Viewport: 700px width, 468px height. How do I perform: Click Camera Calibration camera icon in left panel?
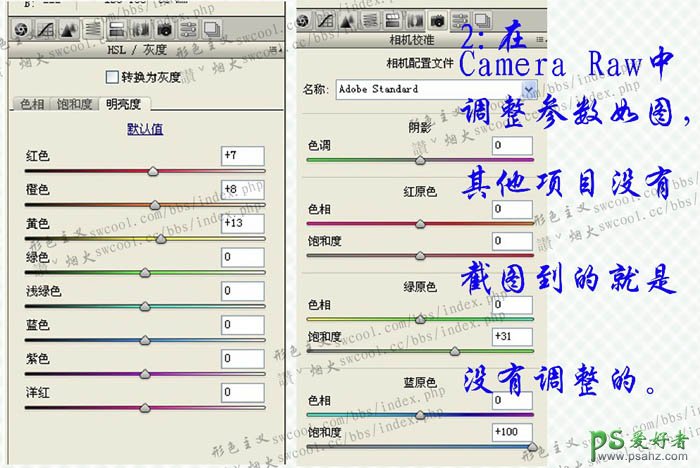pyautogui.click(x=163, y=31)
